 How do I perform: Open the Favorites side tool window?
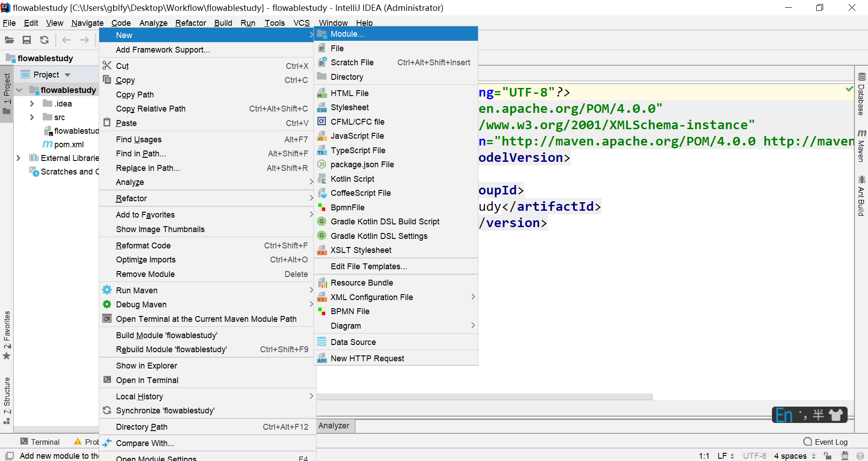click(7, 335)
